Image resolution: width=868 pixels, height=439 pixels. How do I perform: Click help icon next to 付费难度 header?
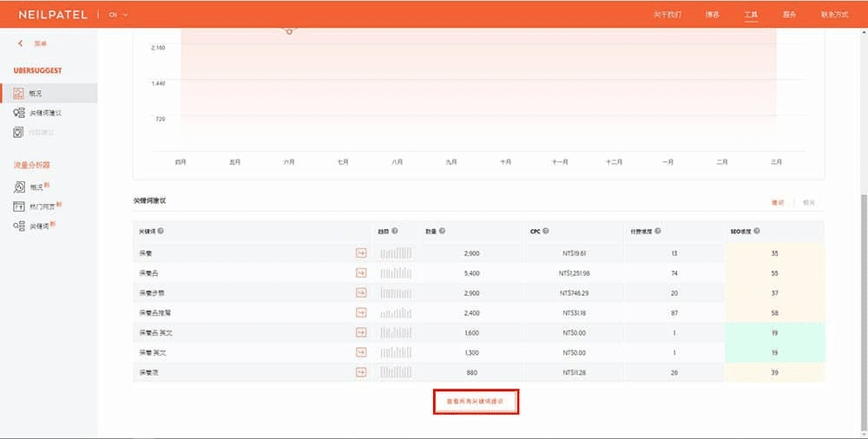658,231
